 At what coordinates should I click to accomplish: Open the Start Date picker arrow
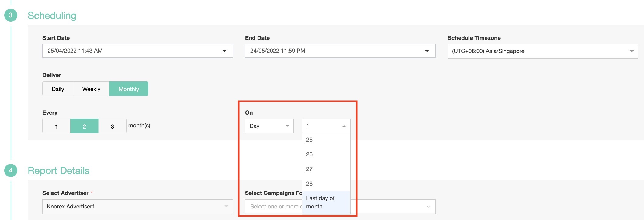coord(224,51)
